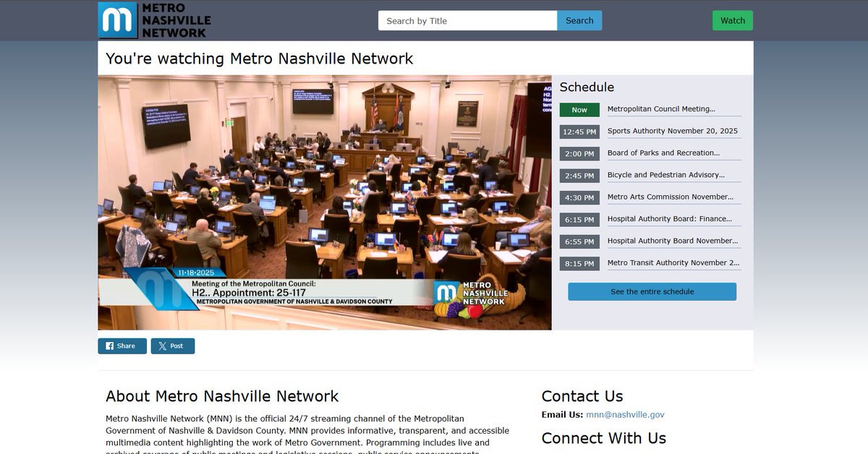This screenshot has height=454, width=868.
Task: Open Metro Transit Authority November entry
Action: tap(673, 262)
